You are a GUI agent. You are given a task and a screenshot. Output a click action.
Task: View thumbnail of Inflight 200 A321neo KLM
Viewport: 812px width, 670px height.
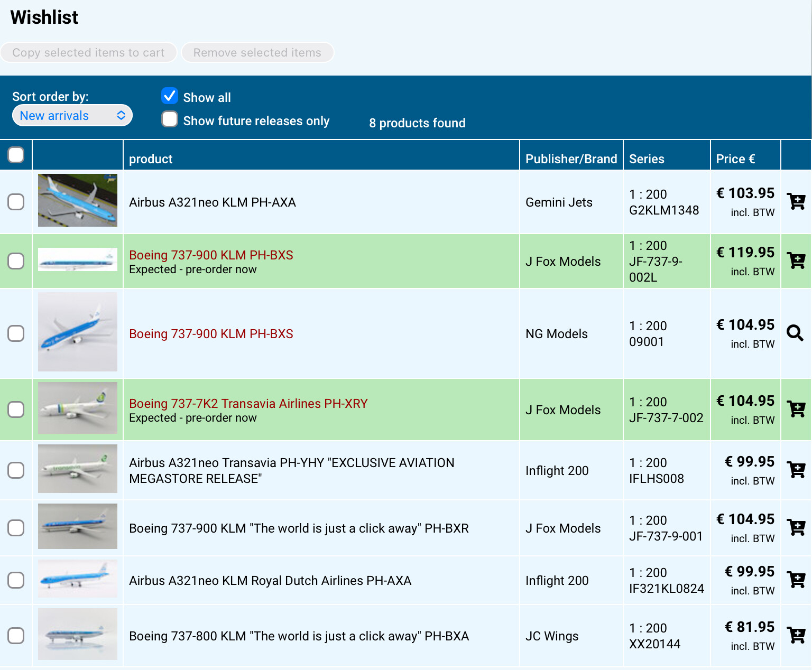[78, 579]
